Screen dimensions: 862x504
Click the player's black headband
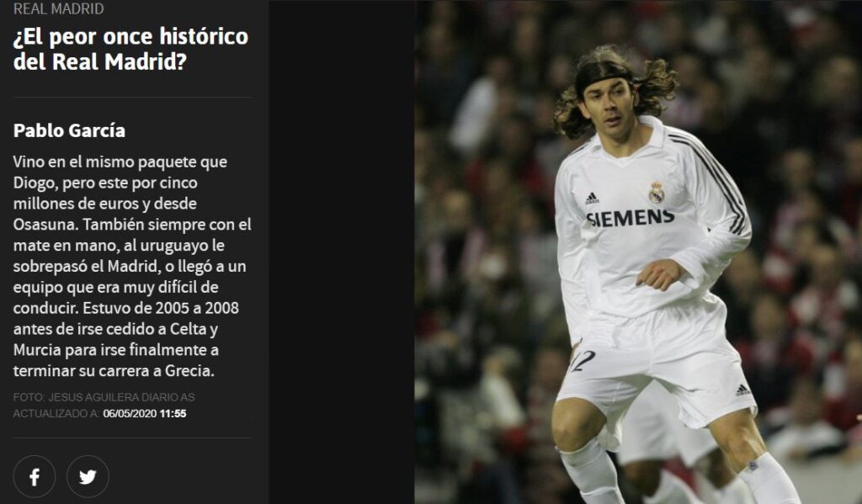coord(604,74)
